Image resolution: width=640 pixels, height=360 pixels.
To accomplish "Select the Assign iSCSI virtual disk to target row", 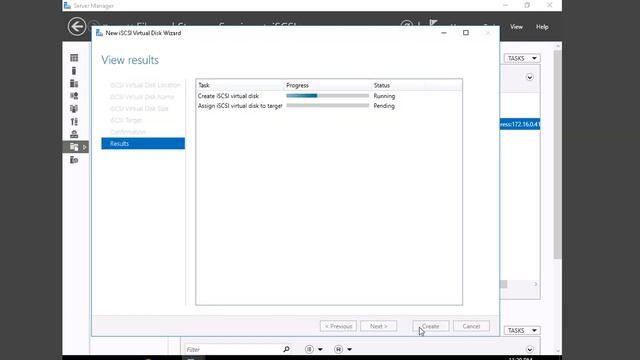I will tap(329, 106).
